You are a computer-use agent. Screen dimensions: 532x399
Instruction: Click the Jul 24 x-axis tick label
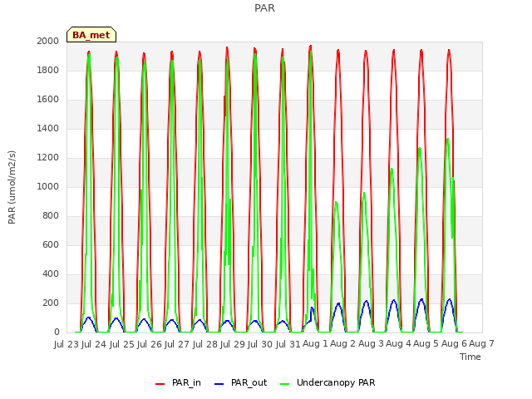pos(94,344)
